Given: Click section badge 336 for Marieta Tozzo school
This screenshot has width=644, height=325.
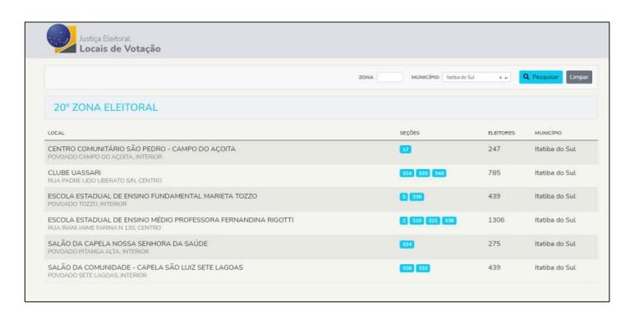Looking at the screenshot, I should coord(417,197).
